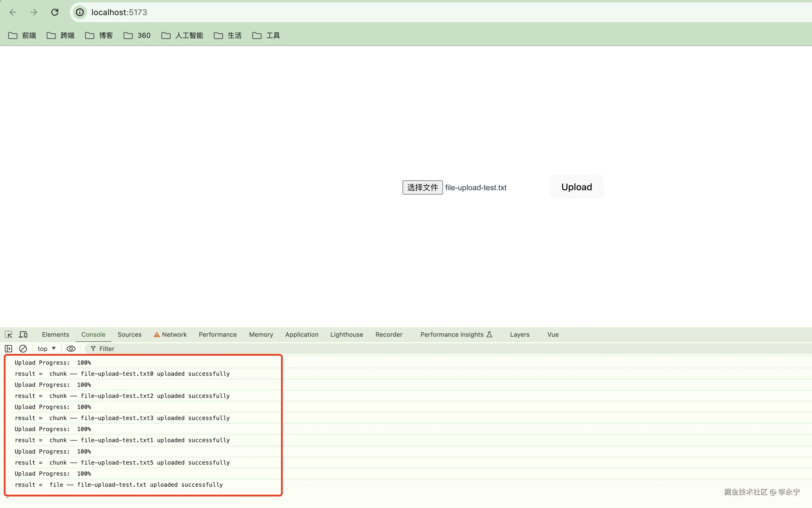This screenshot has width=812, height=508.
Task: Show the console sidebar
Action: coord(8,349)
